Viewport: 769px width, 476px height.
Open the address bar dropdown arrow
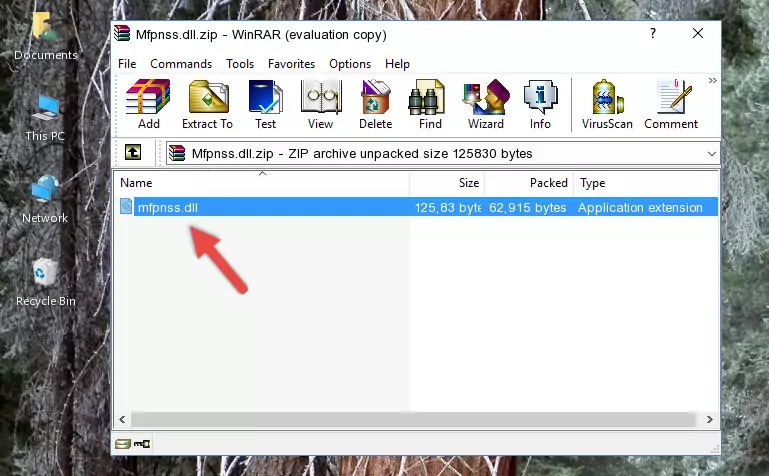(x=712, y=153)
